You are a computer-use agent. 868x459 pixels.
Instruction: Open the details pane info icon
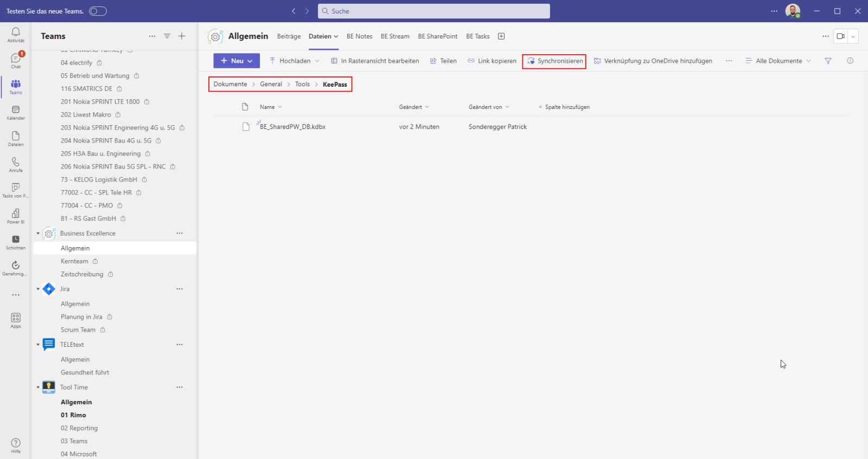click(x=850, y=61)
